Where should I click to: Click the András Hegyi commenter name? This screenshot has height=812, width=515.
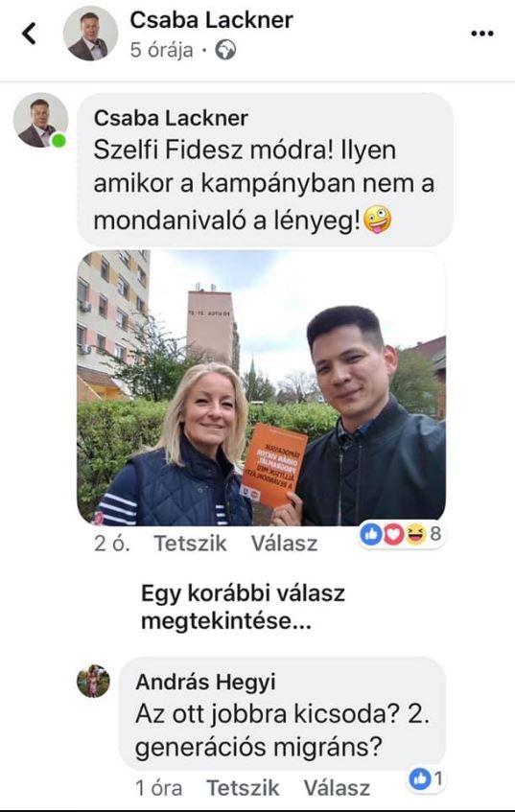coord(205,682)
